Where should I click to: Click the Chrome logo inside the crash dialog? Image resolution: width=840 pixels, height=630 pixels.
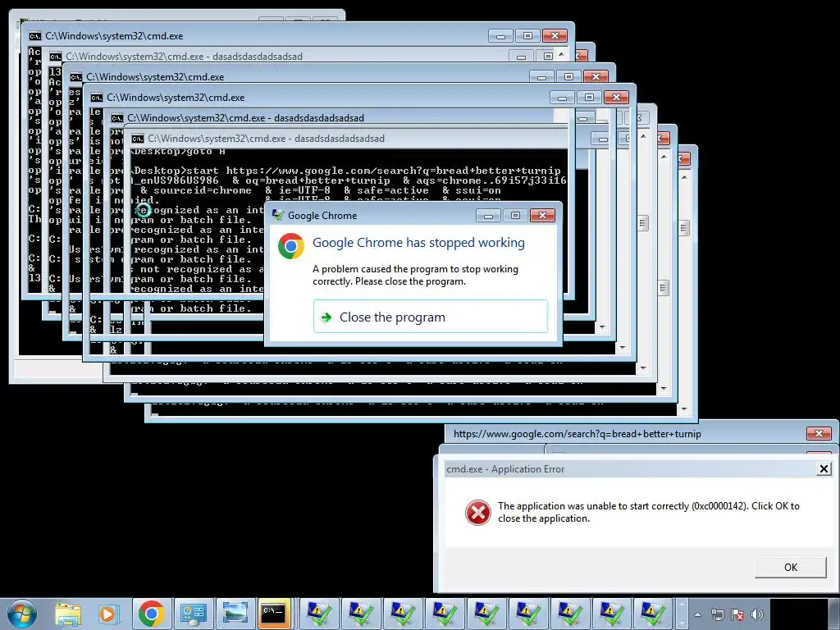click(291, 246)
